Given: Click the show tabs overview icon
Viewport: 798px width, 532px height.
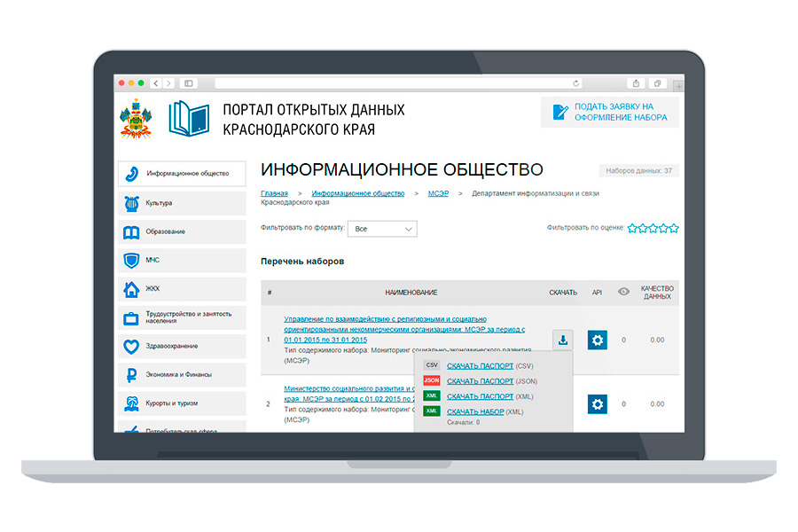Looking at the screenshot, I should (658, 83).
